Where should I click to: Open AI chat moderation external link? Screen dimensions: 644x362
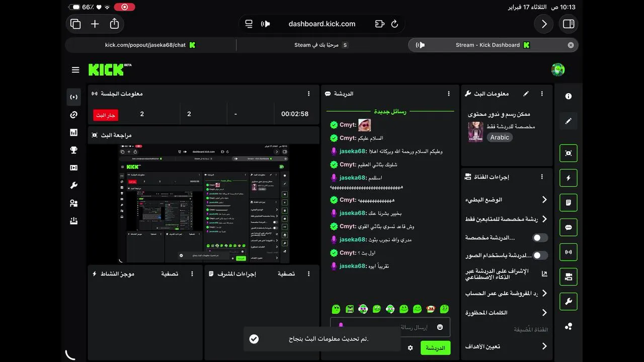coord(544,274)
